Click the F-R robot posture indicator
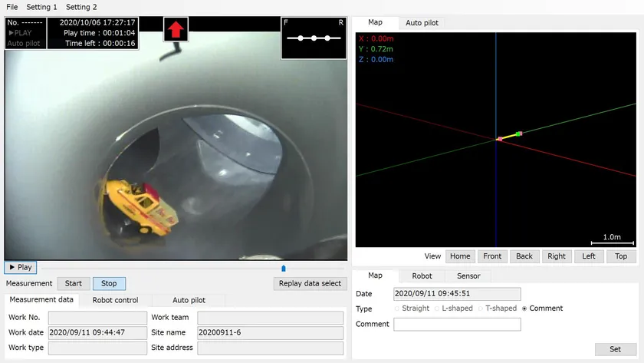This screenshot has height=363, width=644. click(314, 37)
